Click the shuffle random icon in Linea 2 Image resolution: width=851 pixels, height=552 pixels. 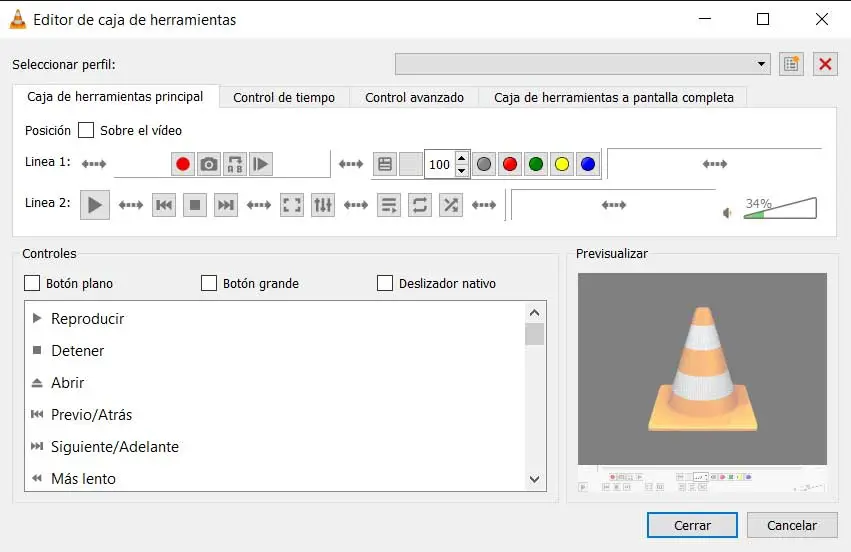click(451, 205)
